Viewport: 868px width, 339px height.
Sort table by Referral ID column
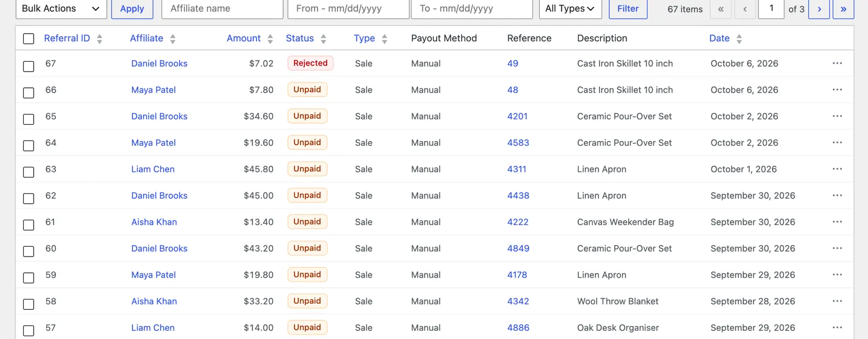[x=67, y=39]
